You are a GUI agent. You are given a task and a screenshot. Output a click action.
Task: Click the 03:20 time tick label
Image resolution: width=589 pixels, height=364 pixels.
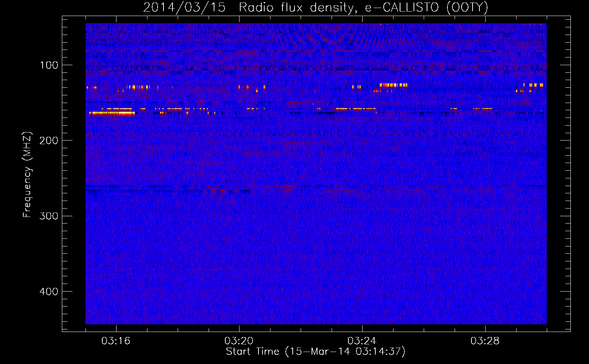239,341
